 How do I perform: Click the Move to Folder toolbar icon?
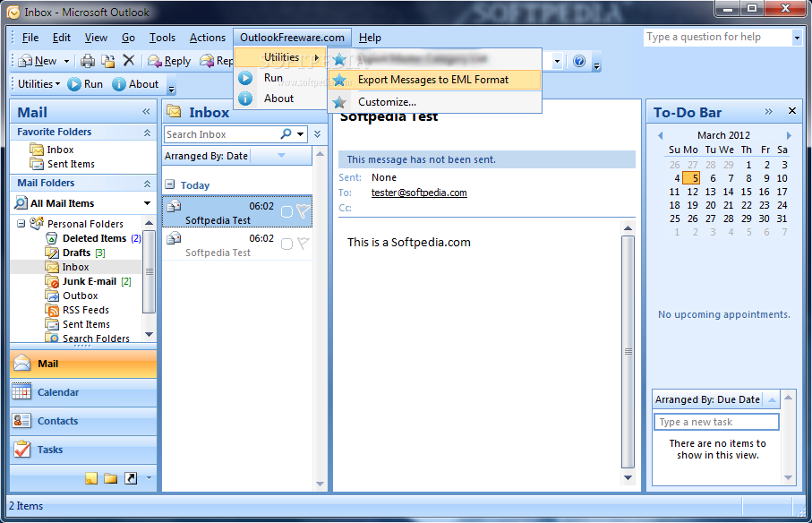pyautogui.click(x=107, y=61)
